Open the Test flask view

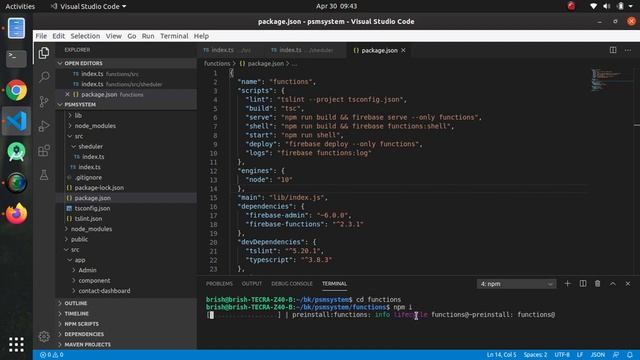click(x=44, y=175)
